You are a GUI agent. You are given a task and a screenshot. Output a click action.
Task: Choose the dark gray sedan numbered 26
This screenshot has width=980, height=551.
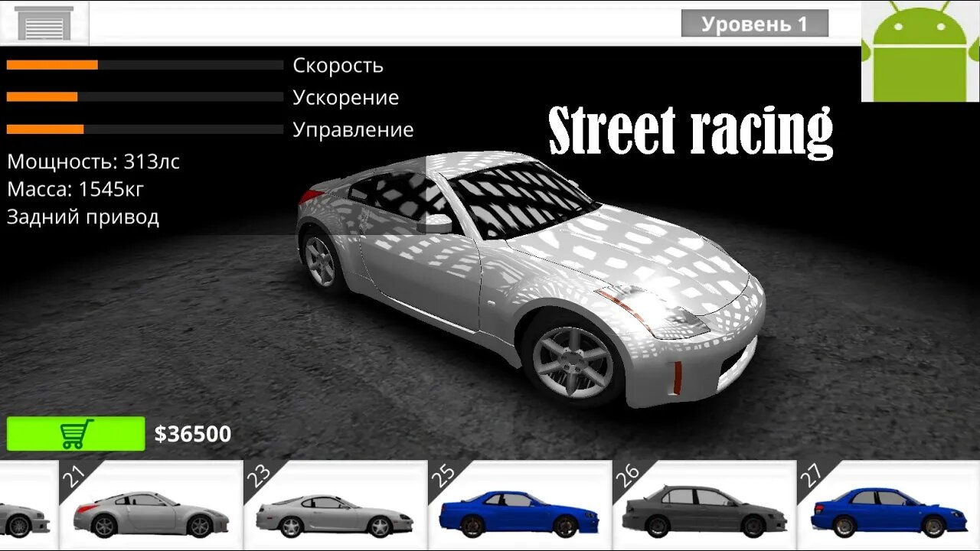pos(704,506)
